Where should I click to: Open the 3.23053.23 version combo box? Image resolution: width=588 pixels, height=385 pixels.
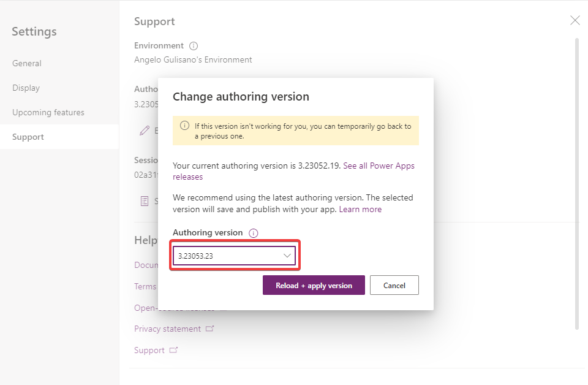[235, 256]
